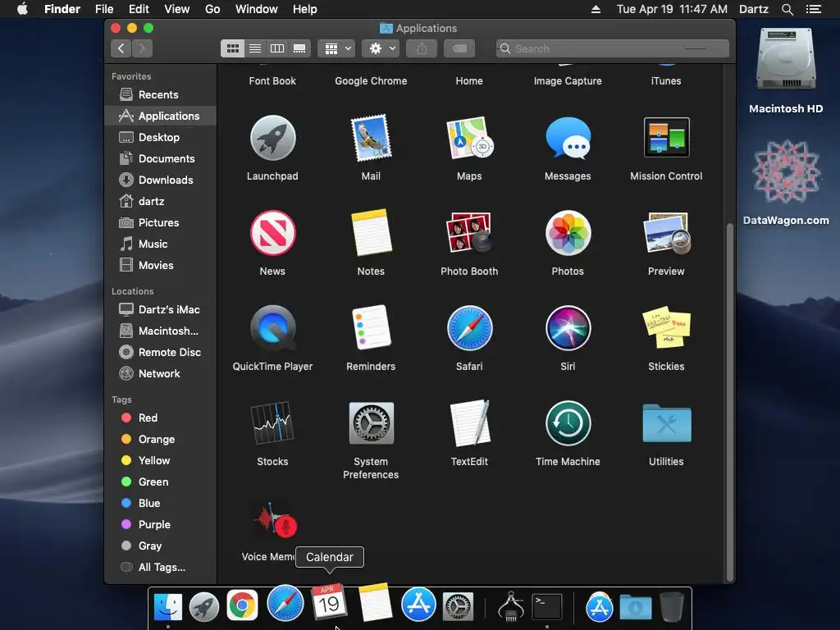This screenshot has height=630, width=840.
Task: Switch to list view in toolbar
Action: tap(255, 48)
